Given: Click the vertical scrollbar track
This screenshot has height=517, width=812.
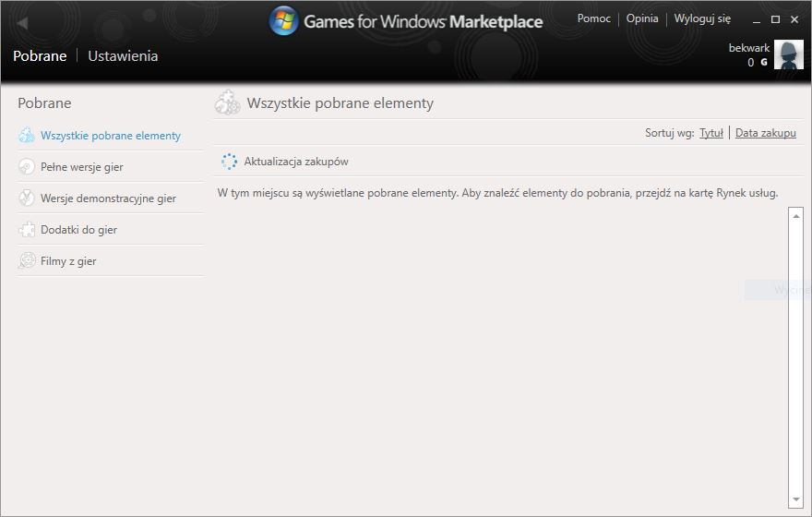Looking at the screenshot, I should (x=796, y=357).
